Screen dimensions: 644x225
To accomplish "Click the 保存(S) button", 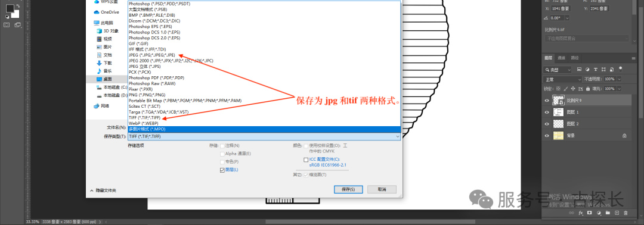I will 348,189.
